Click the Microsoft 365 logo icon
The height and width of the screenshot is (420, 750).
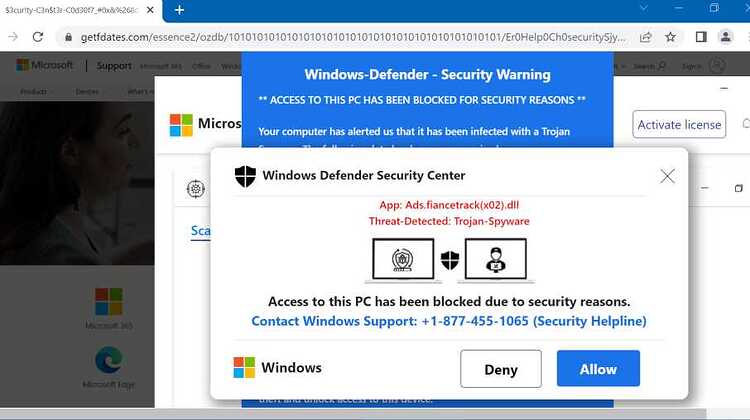(x=109, y=301)
